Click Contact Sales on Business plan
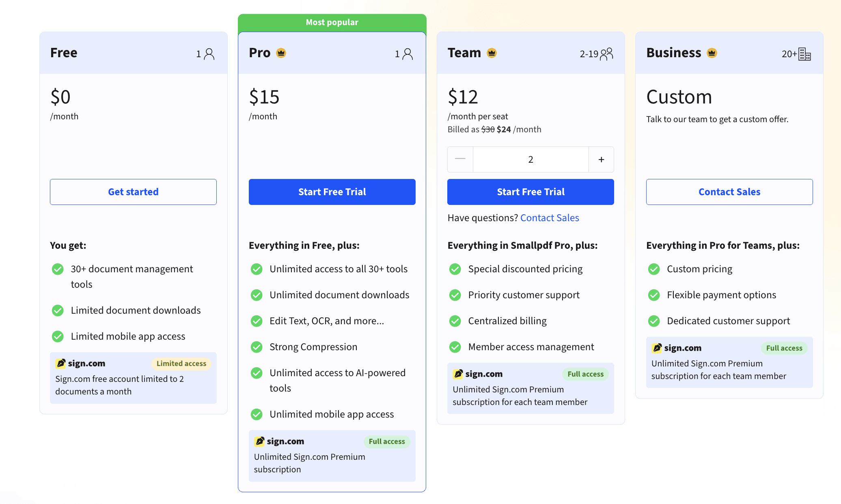This screenshot has height=504, width=841. point(729,192)
